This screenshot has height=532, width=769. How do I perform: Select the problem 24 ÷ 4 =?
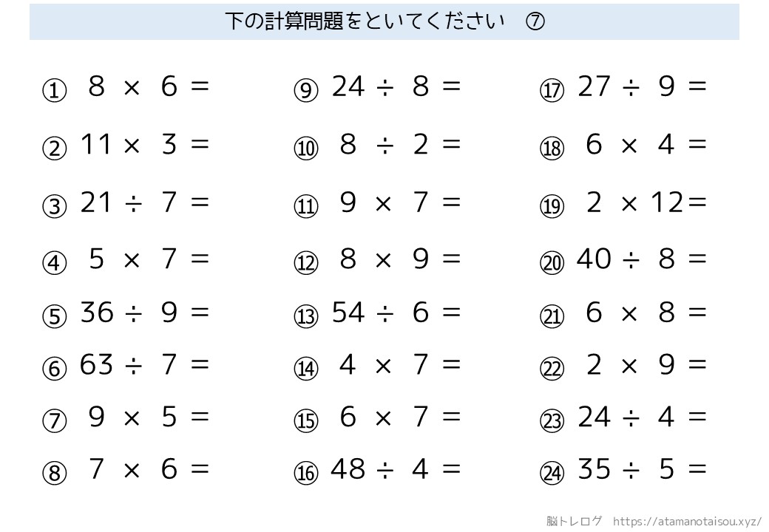coord(642,418)
